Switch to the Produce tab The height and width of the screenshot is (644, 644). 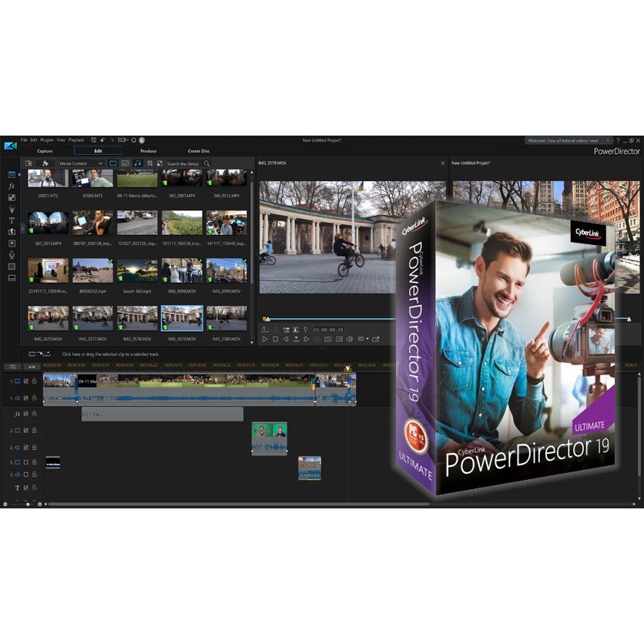(148, 151)
